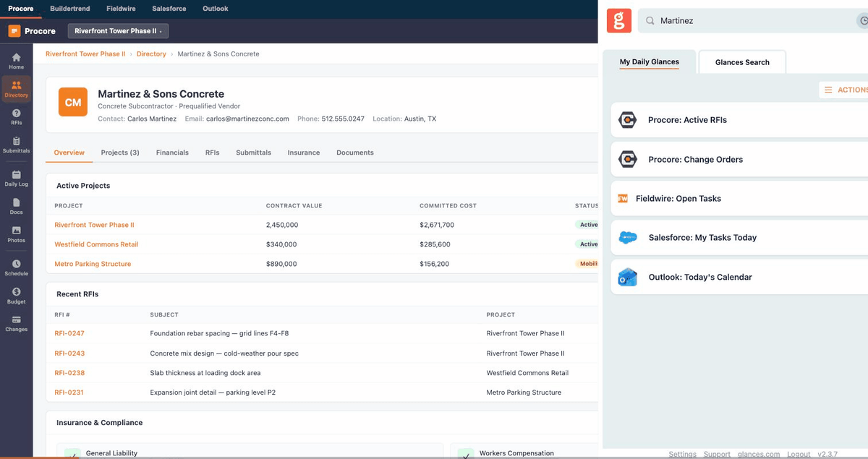Viewport: 868px width, 459px height.
Task: Click phone number 512.555.0247
Action: [343, 119]
